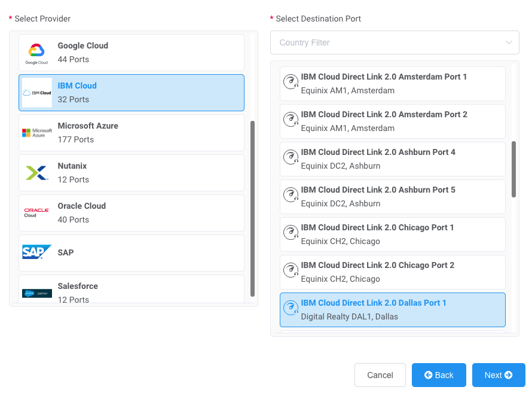Click the SAP logo icon
Screen dimensions: 532x396
tap(36, 252)
